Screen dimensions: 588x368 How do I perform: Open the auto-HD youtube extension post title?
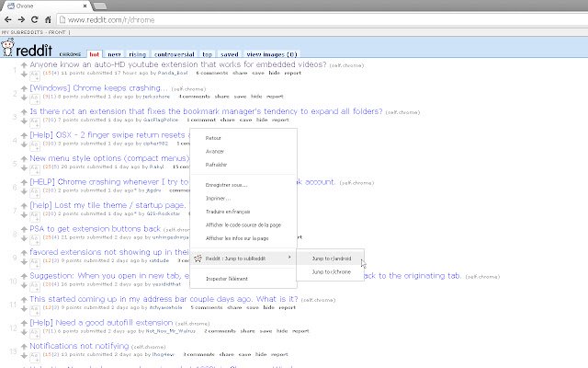click(x=178, y=64)
